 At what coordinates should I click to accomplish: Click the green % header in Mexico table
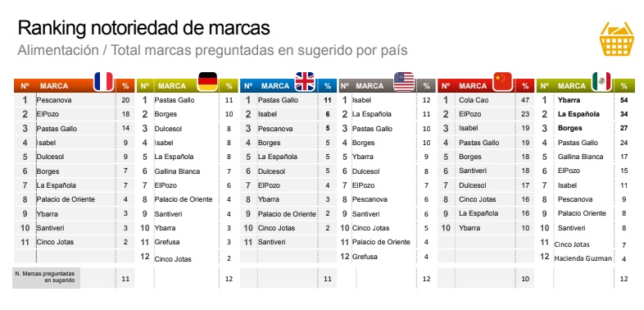[624, 86]
